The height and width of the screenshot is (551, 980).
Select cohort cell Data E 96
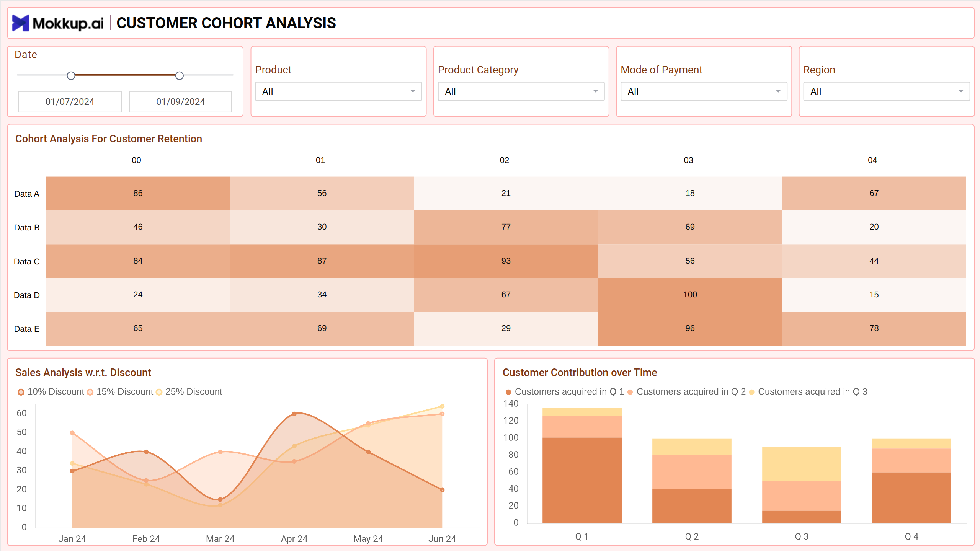(690, 328)
